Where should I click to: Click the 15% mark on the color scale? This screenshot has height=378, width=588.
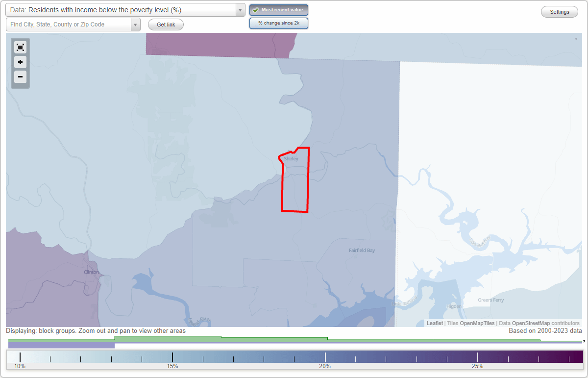(x=172, y=357)
